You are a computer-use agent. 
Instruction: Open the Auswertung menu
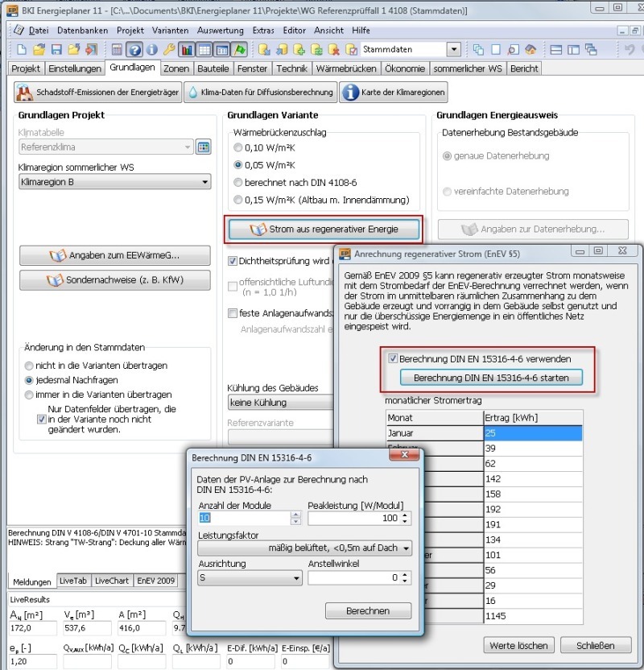(x=221, y=31)
